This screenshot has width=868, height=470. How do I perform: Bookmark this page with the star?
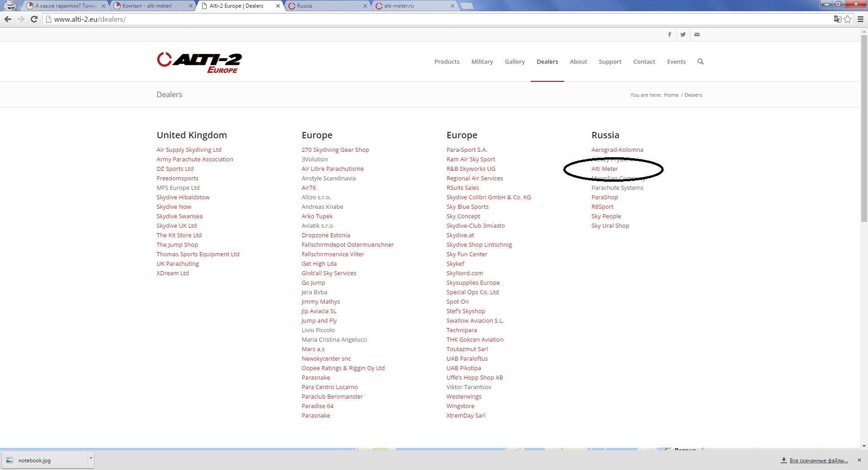pos(848,19)
